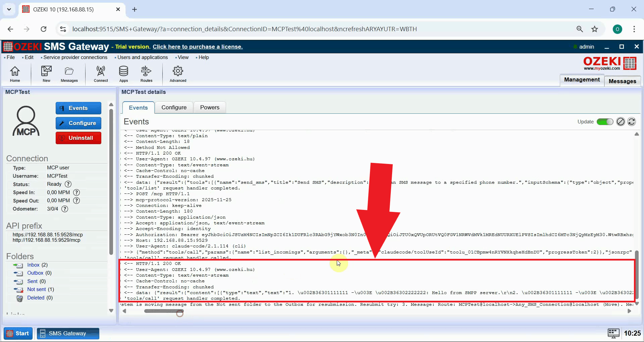Image resolution: width=644 pixels, height=342 pixels.
Task: Open the Home toolbar icon
Action: click(x=15, y=74)
